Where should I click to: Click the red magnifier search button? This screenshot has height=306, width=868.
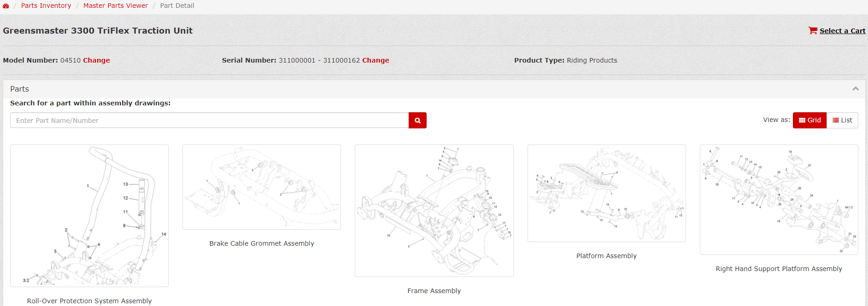tap(417, 121)
